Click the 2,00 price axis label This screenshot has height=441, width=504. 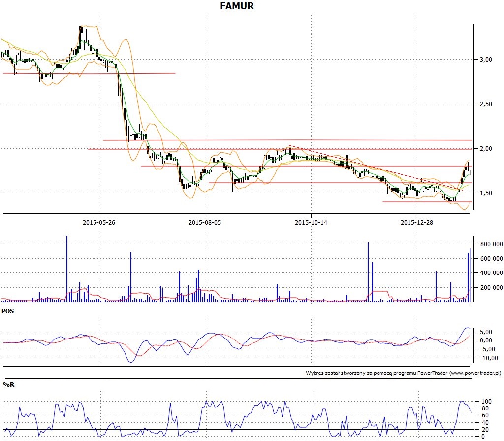pos(486,148)
